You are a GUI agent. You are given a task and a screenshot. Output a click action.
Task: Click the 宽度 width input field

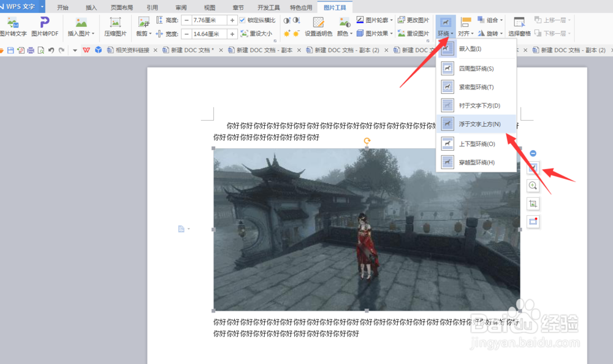click(209, 34)
